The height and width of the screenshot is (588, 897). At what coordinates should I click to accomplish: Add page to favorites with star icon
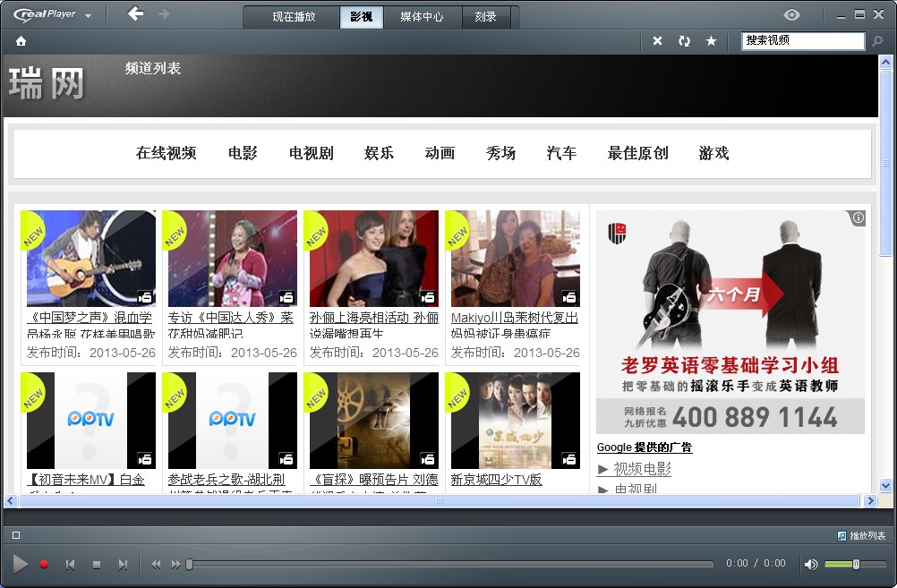click(x=711, y=41)
